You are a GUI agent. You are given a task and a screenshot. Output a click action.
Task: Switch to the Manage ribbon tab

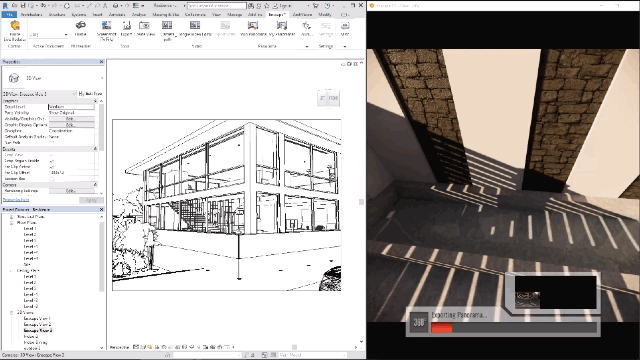[234, 14]
